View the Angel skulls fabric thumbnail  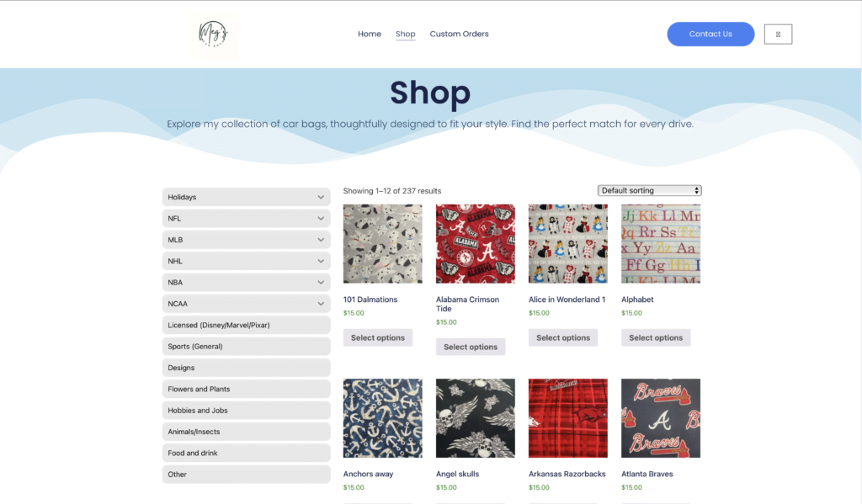pos(476,418)
